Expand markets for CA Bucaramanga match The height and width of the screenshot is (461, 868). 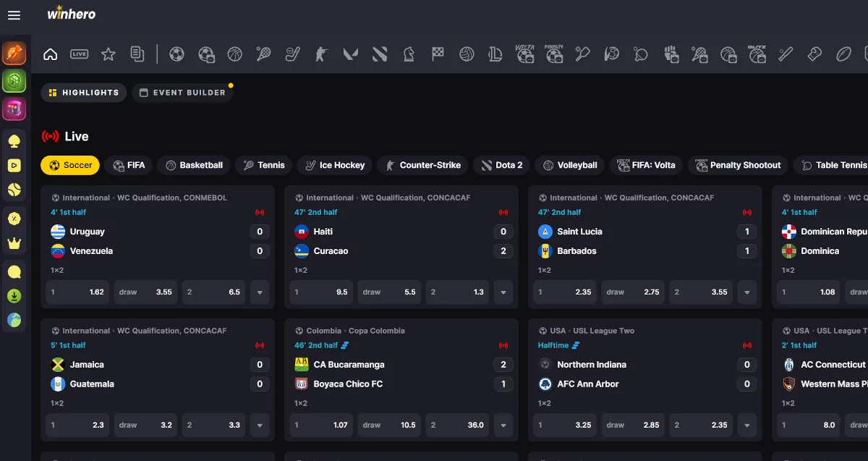pos(503,426)
